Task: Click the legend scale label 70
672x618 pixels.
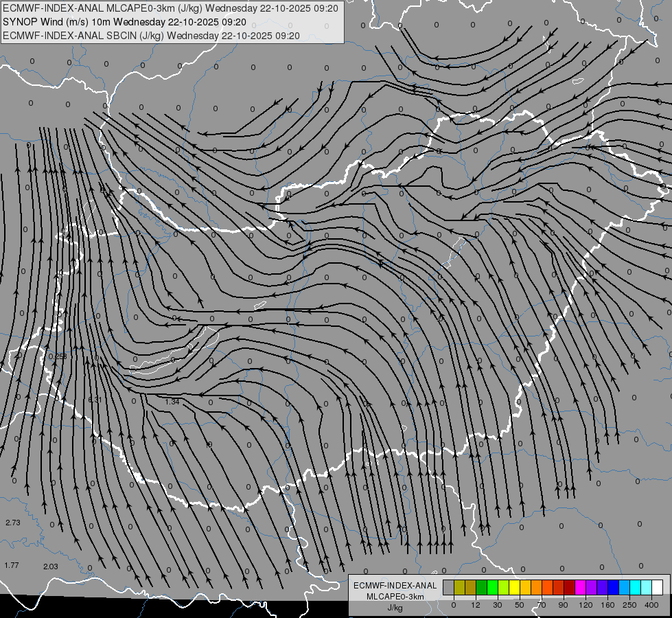Action: point(542,605)
